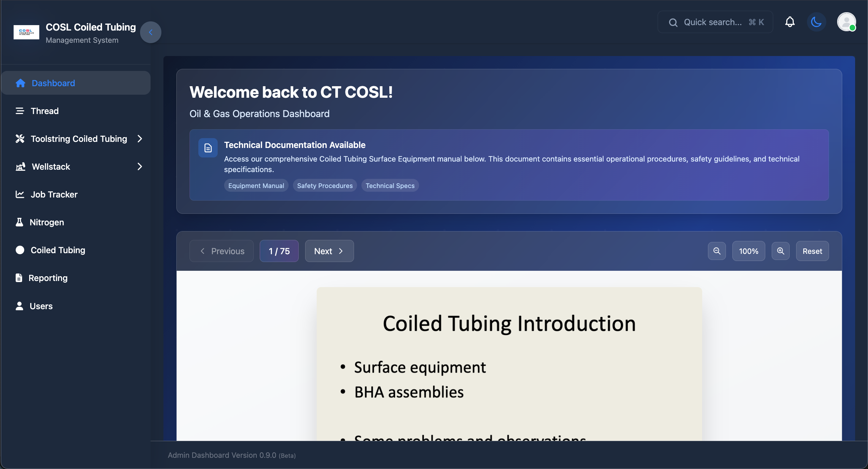Image resolution: width=868 pixels, height=469 pixels.
Task: Expand the Wellstack submenu chevron
Action: tap(140, 167)
